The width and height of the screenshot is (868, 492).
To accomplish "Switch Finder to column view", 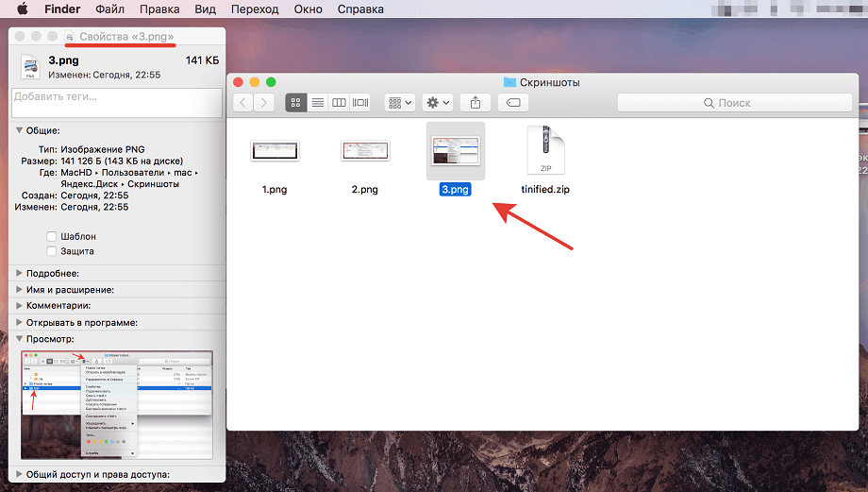I will point(339,102).
